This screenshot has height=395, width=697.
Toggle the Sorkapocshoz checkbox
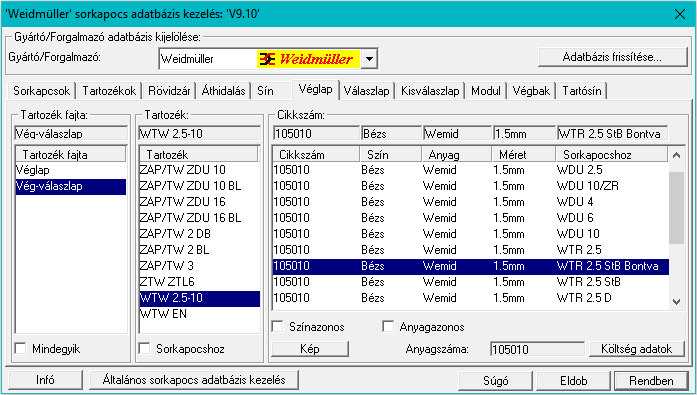click(145, 348)
